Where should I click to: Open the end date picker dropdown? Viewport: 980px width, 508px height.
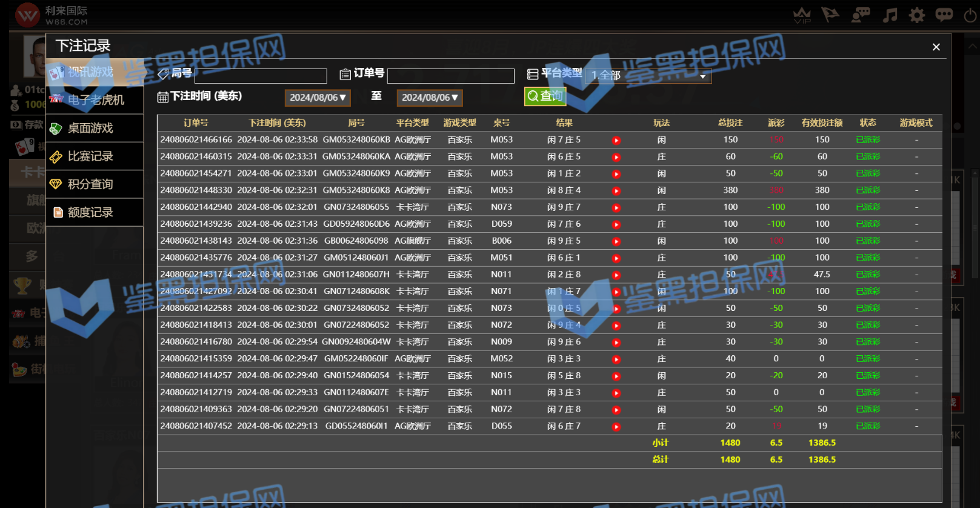pyautogui.click(x=429, y=98)
